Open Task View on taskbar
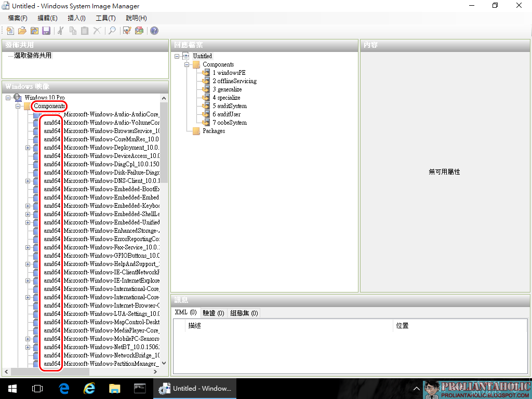This screenshot has width=532, height=399. tap(37, 389)
